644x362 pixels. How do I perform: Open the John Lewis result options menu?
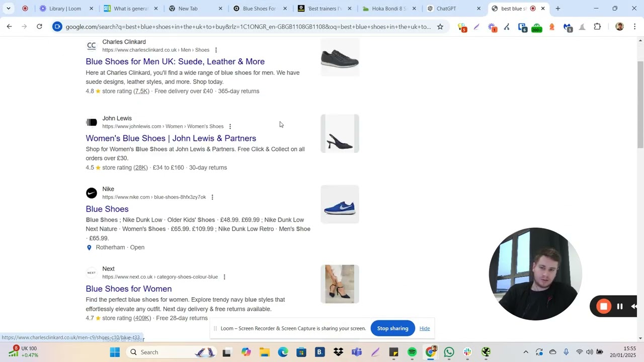click(230, 127)
